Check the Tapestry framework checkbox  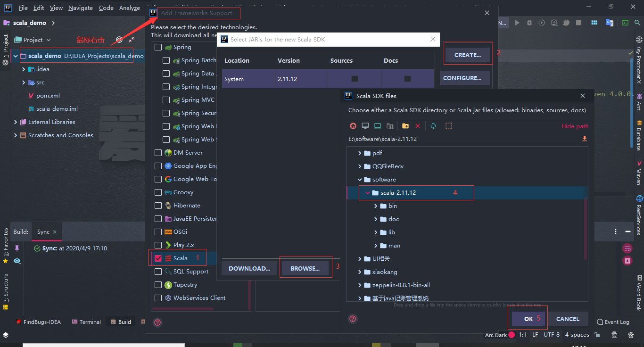pos(158,285)
